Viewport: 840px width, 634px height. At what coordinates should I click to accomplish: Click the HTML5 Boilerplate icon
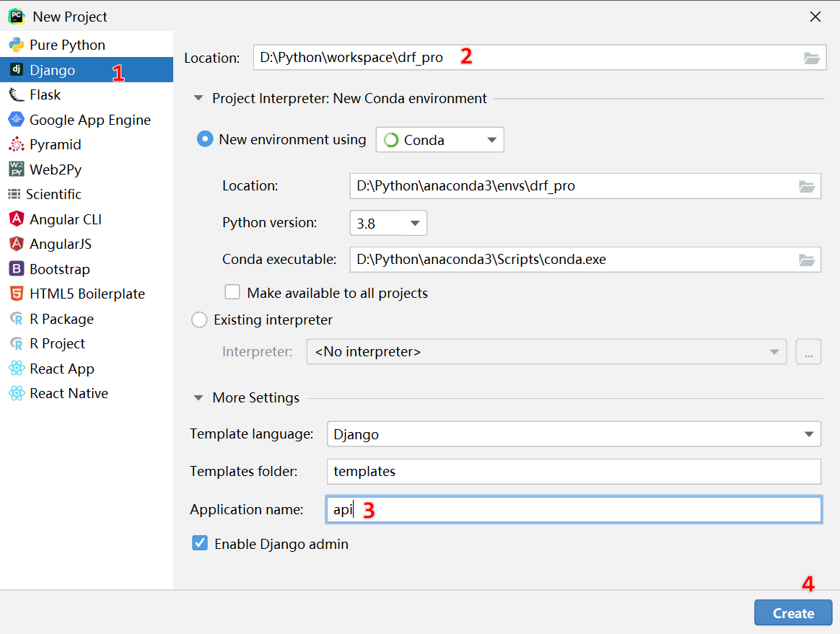(17, 294)
